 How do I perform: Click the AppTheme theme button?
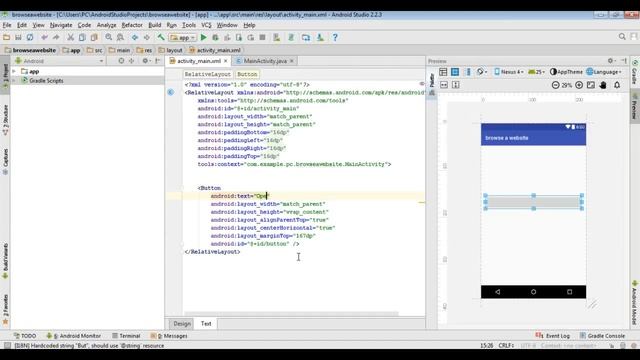(566, 72)
